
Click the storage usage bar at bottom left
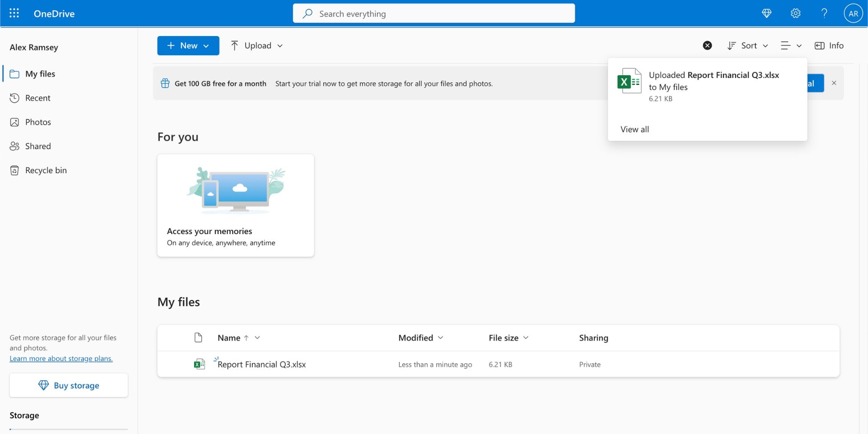pyautogui.click(x=68, y=430)
